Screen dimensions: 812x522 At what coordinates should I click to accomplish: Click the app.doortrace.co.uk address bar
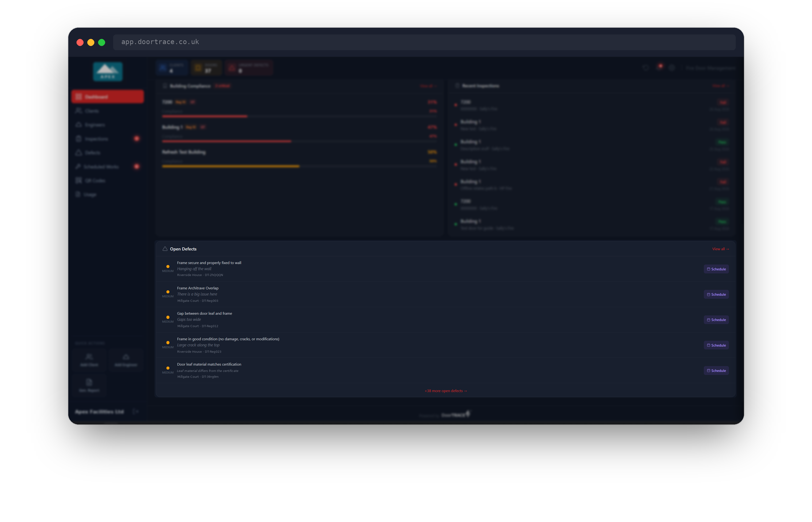[424, 42]
